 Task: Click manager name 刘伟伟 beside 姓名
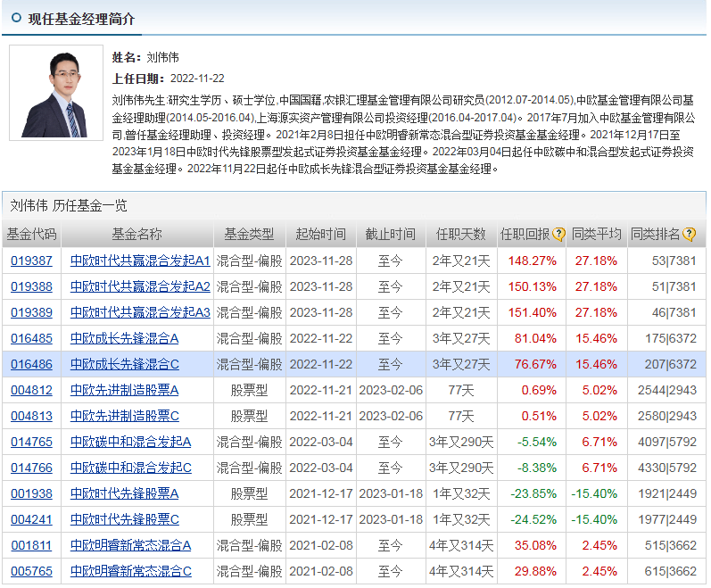pyautogui.click(x=162, y=58)
